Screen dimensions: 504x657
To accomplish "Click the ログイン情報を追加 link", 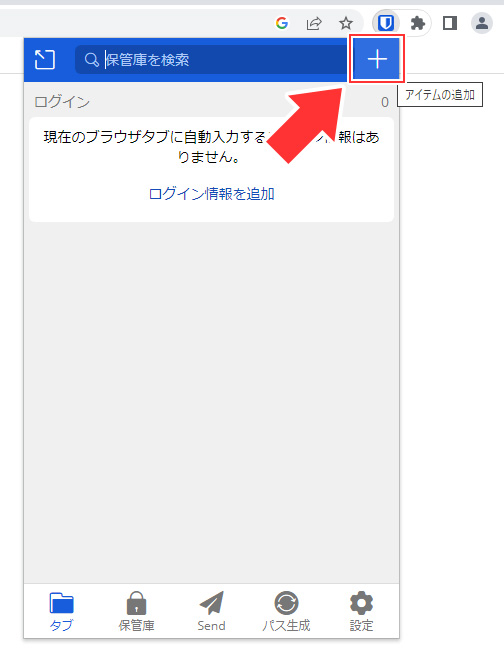I will [212, 194].
